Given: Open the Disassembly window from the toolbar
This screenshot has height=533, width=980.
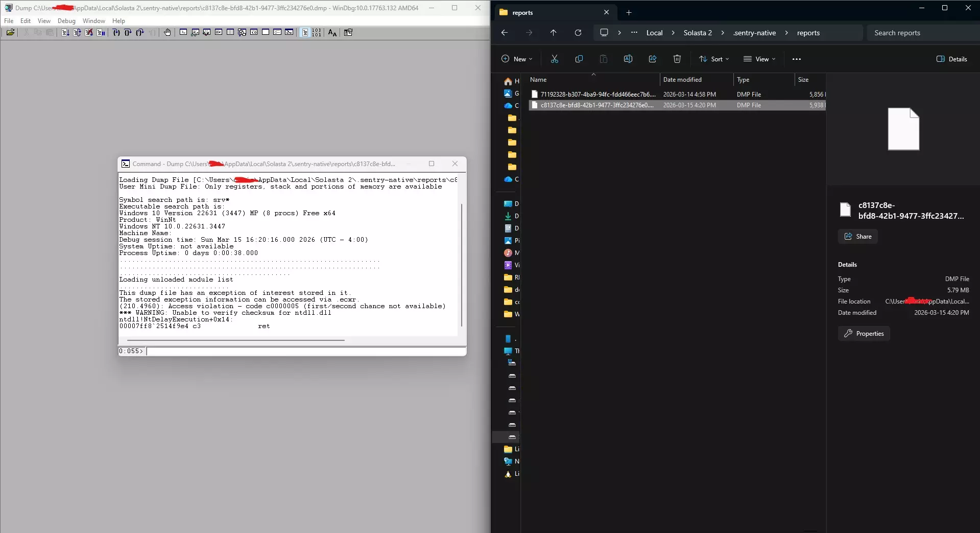Looking at the screenshot, I should click(x=254, y=33).
